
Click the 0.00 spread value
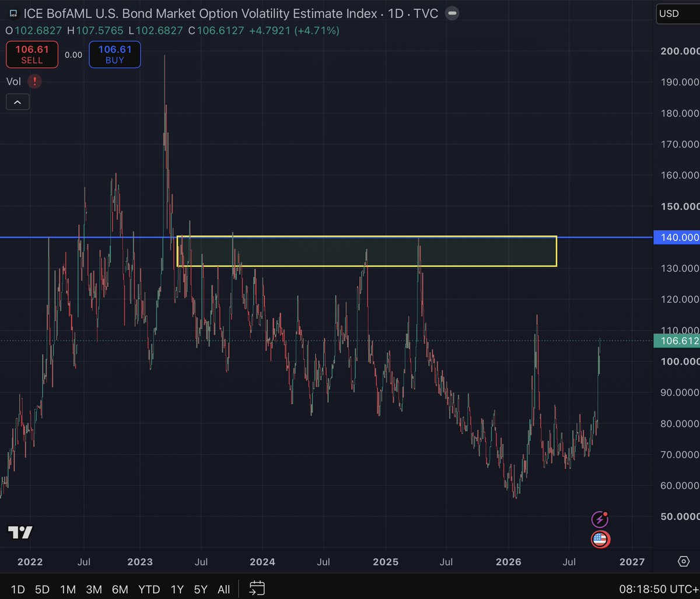[x=73, y=54]
